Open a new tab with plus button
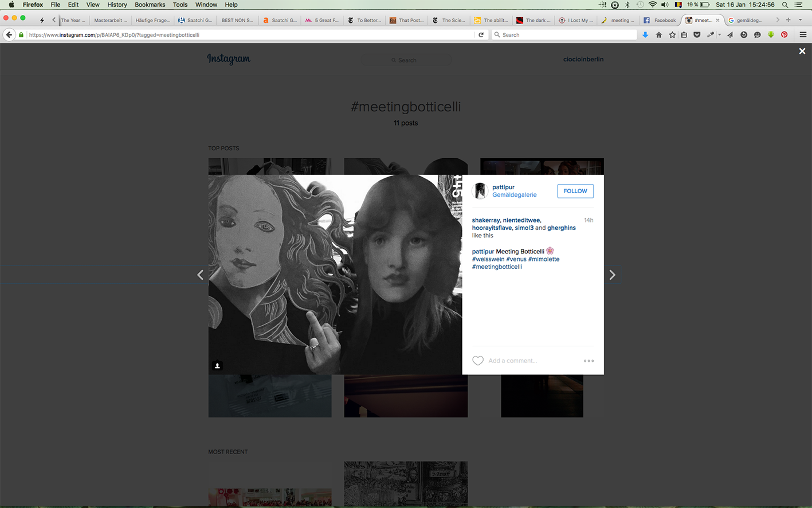 point(788,20)
